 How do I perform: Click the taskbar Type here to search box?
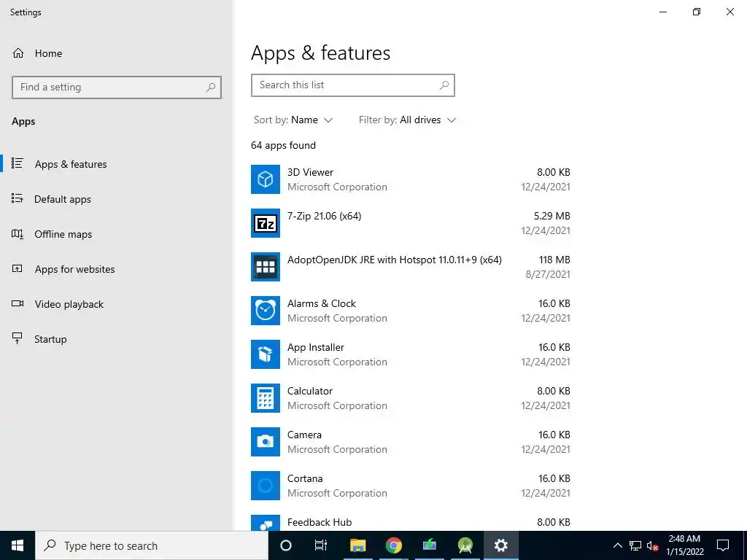(152, 545)
